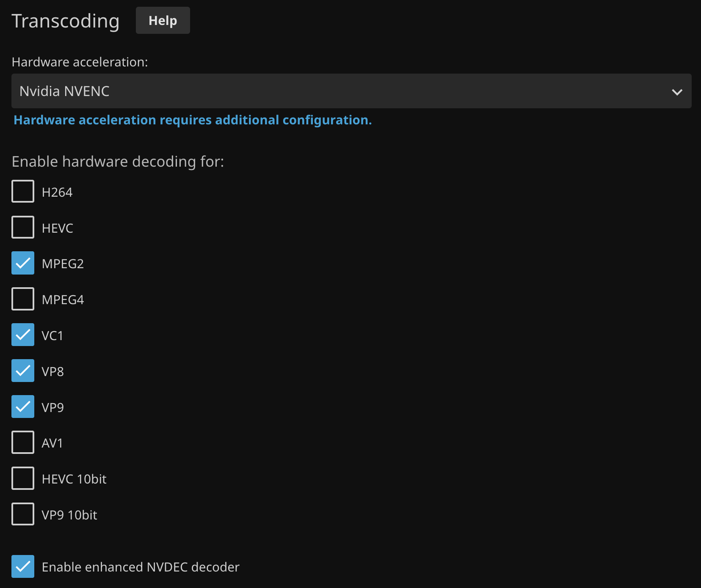Tick the VP9 10bit checkbox
Viewport: 701px width, 588px height.
(x=23, y=514)
